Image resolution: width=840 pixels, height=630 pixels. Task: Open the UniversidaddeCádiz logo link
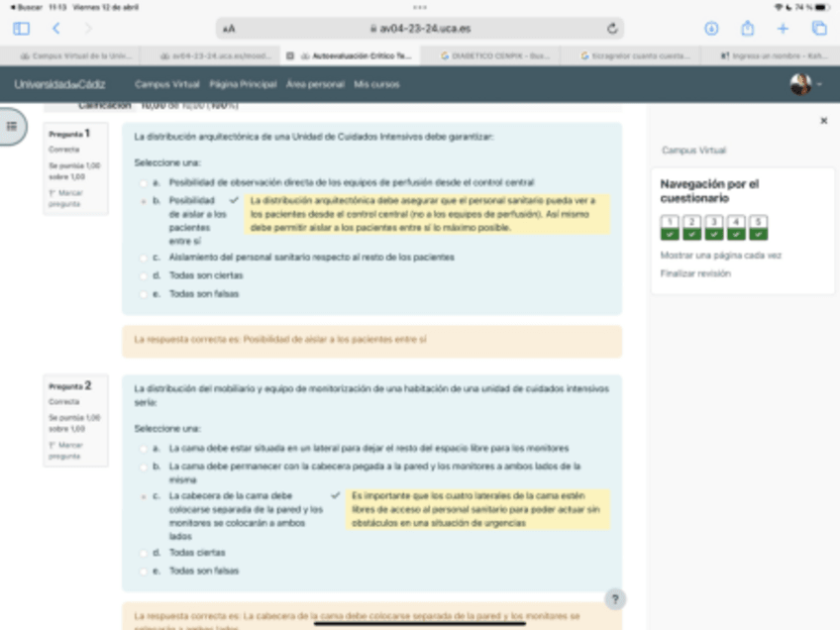tap(60, 84)
